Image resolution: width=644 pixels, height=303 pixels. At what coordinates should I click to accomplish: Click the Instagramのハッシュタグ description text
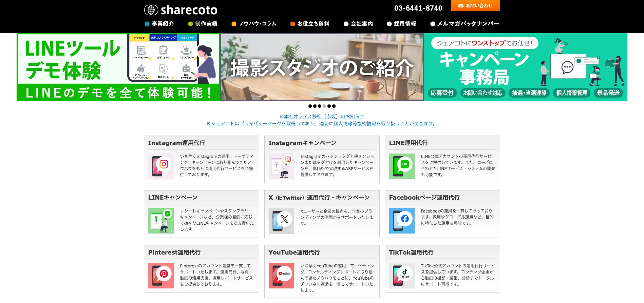(x=337, y=165)
